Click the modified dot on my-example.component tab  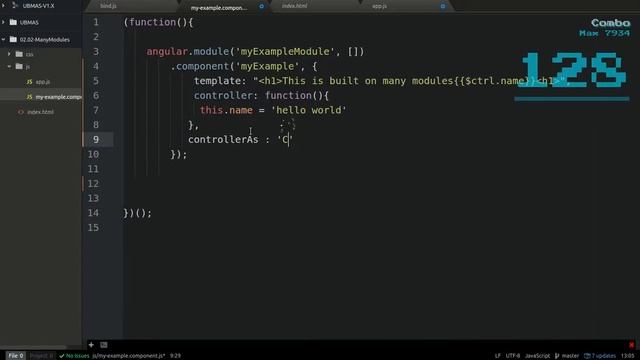(262, 7)
